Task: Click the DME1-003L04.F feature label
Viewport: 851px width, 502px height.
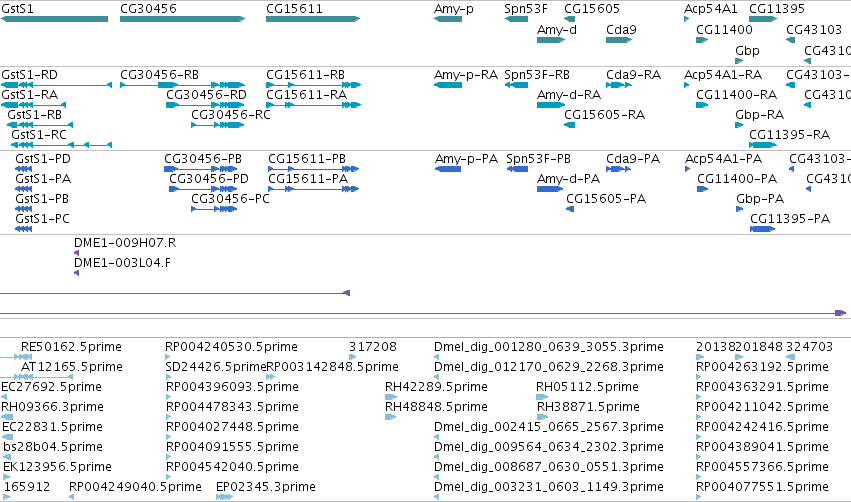Action: point(122,263)
